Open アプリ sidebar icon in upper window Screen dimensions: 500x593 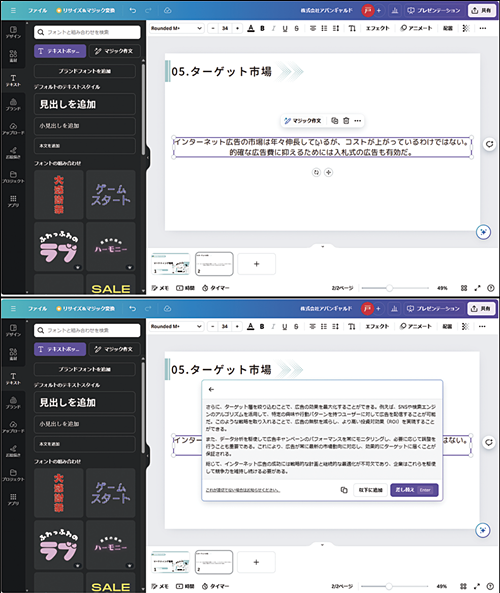13,201
